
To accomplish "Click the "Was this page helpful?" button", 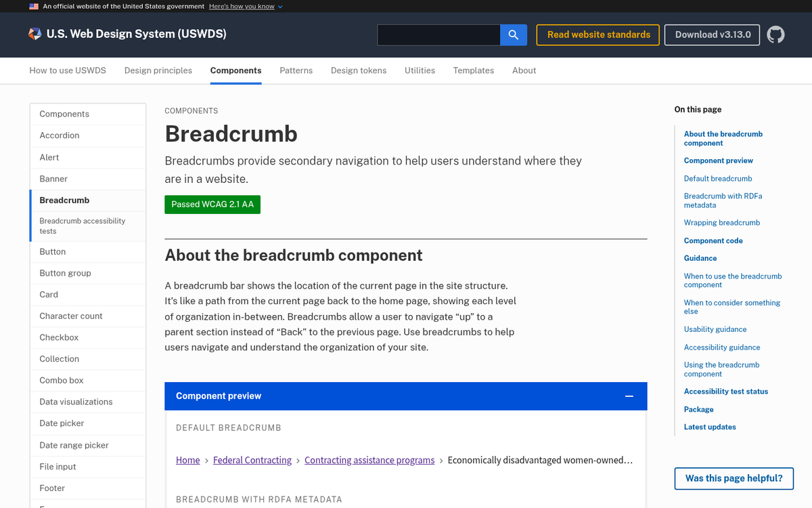I will pyautogui.click(x=734, y=478).
